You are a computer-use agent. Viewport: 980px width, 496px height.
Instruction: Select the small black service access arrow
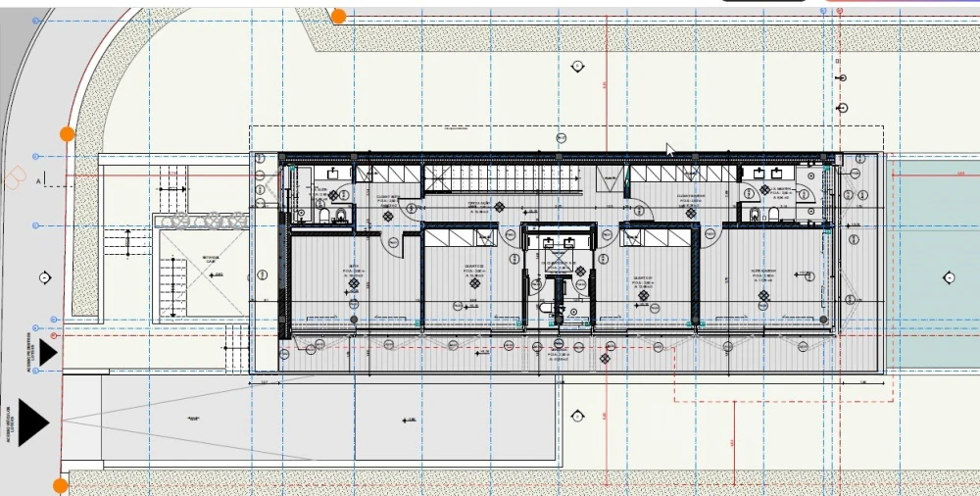click(x=46, y=353)
